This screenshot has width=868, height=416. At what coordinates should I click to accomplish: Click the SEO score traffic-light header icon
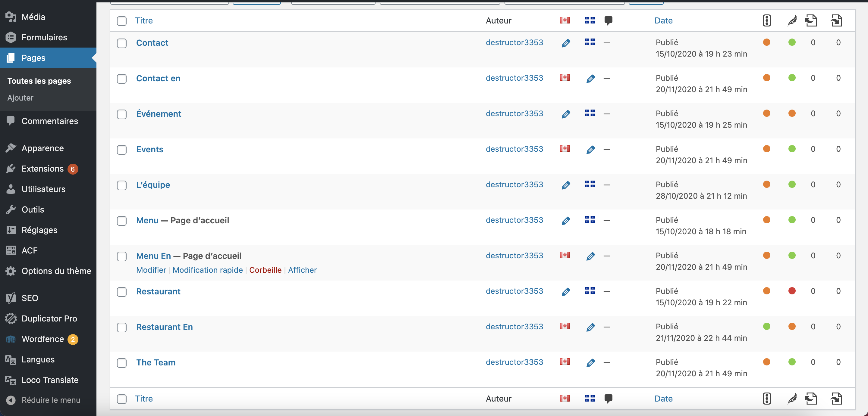click(x=766, y=20)
